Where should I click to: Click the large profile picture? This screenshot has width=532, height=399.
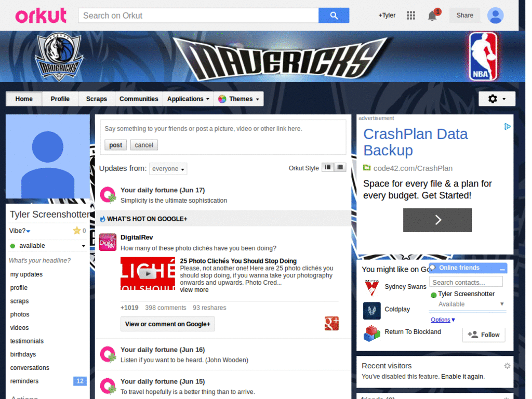click(47, 156)
